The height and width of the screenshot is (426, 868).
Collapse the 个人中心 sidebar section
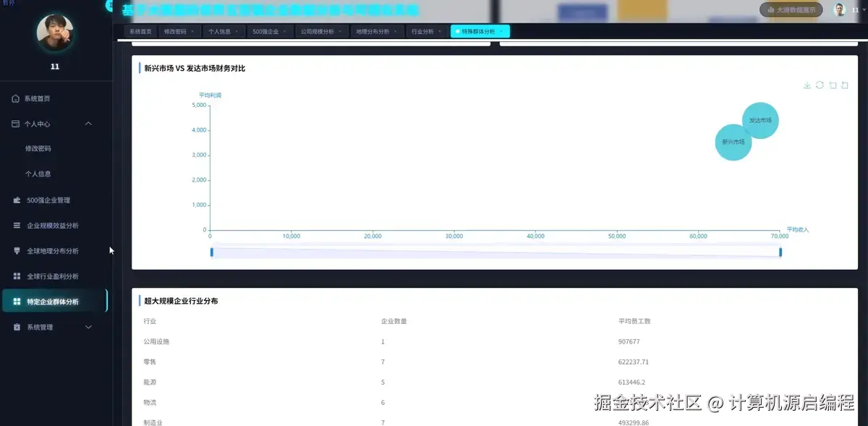[89, 124]
